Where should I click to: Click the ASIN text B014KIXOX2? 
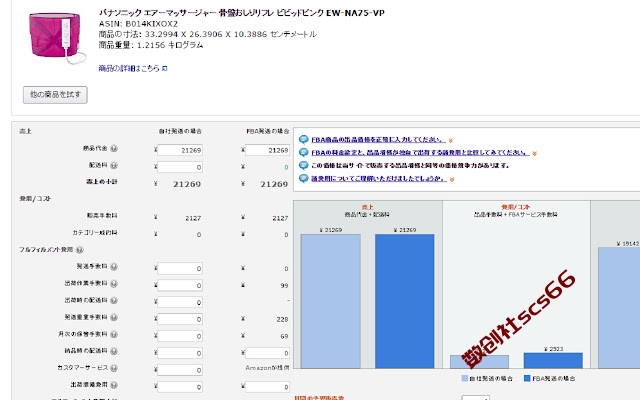pos(152,24)
